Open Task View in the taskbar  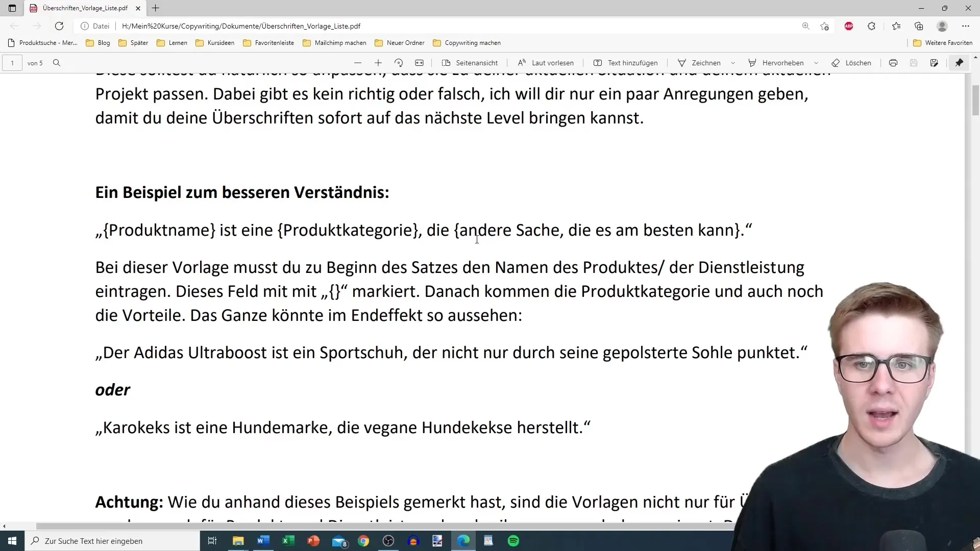pos(212,541)
